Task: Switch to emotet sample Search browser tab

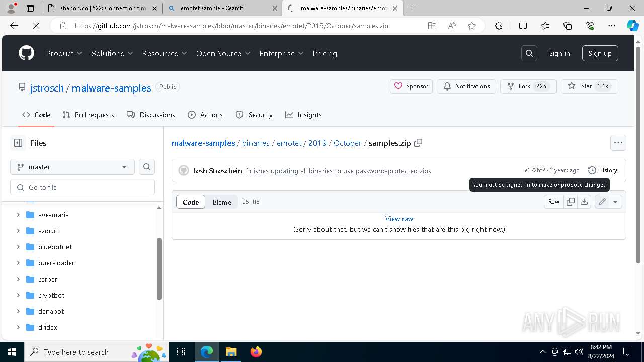Action: pos(222,8)
